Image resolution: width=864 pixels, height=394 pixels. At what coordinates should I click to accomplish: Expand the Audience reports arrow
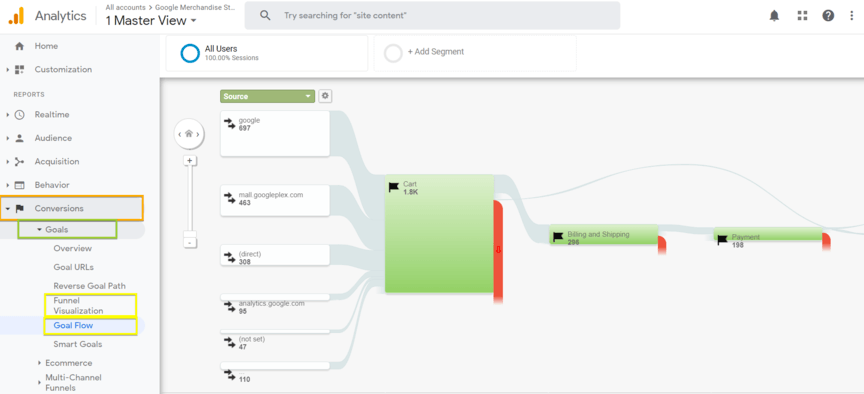click(8, 138)
